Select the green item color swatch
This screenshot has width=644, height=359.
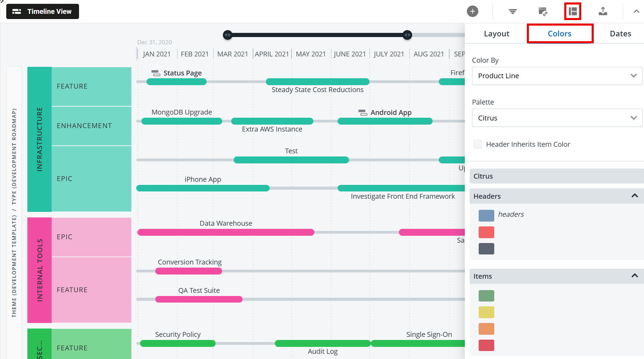(x=486, y=295)
